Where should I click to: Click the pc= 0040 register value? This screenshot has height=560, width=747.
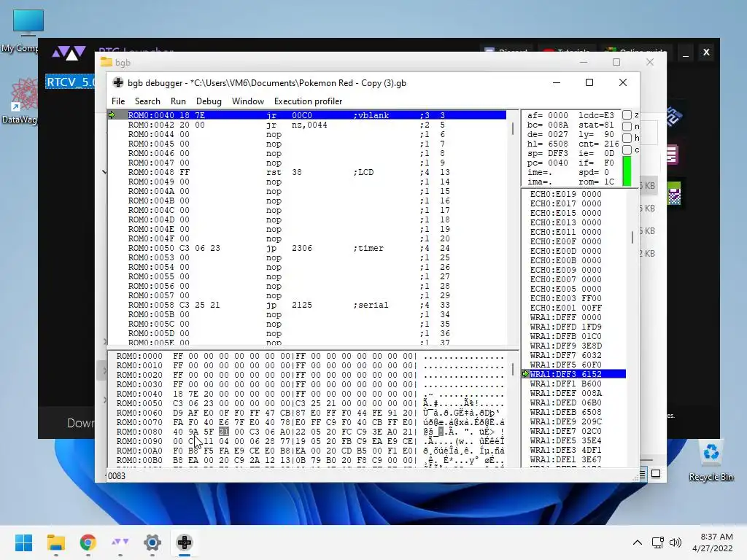548,163
